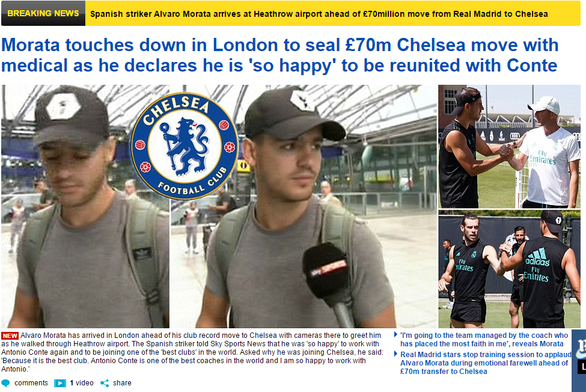The image size is (586, 392).
Task: Click the article summary paragraph text
Action: click(x=192, y=352)
